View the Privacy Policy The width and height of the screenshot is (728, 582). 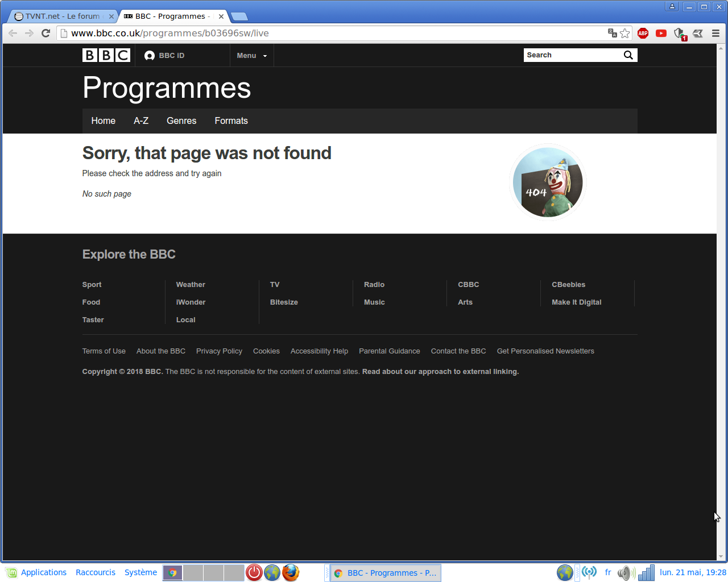click(x=219, y=351)
